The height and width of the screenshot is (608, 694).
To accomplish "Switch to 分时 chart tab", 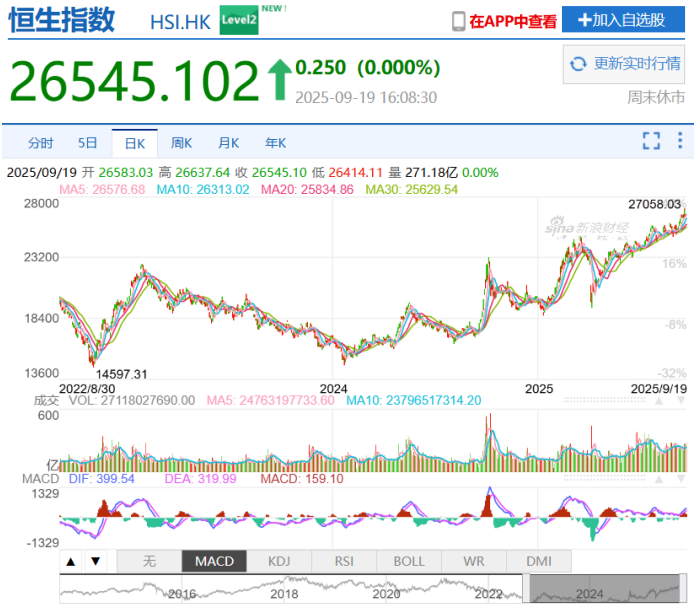I will 40,142.
